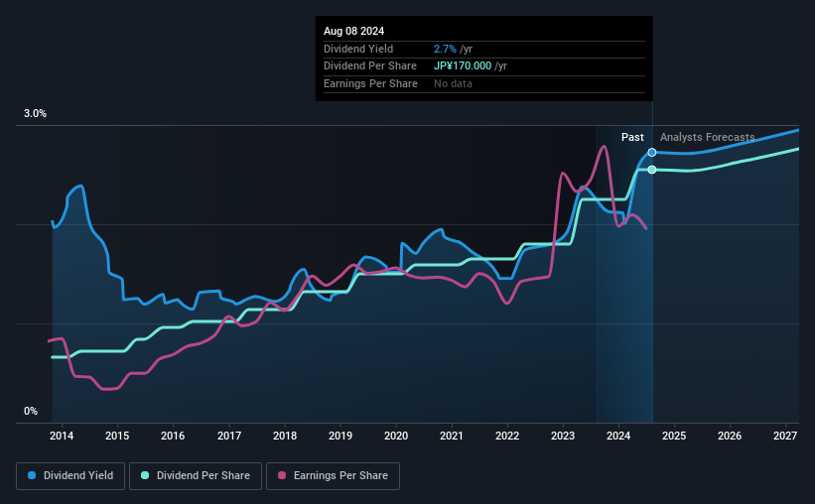Toggle the Dividend Per Share legend button
Screen dimensions: 815x504
[x=196, y=476]
